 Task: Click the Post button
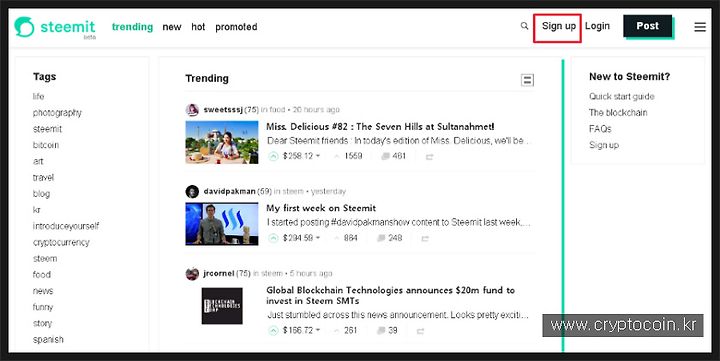coord(647,26)
